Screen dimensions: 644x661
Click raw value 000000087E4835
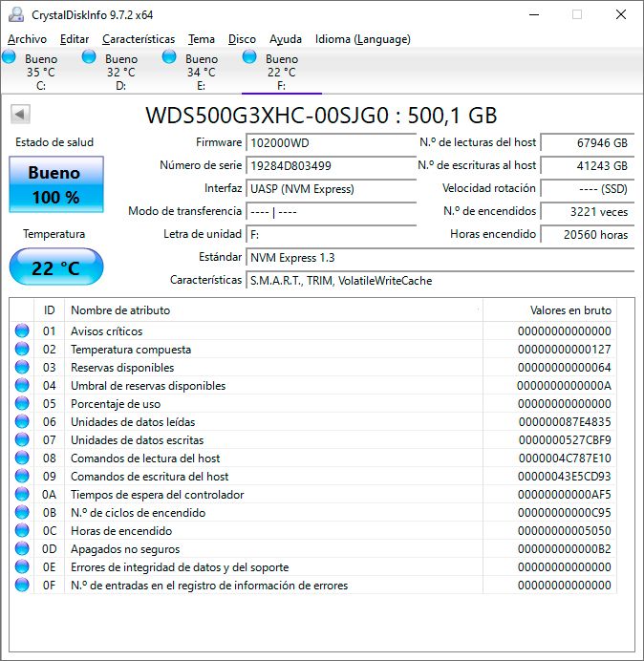[x=565, y=422]
